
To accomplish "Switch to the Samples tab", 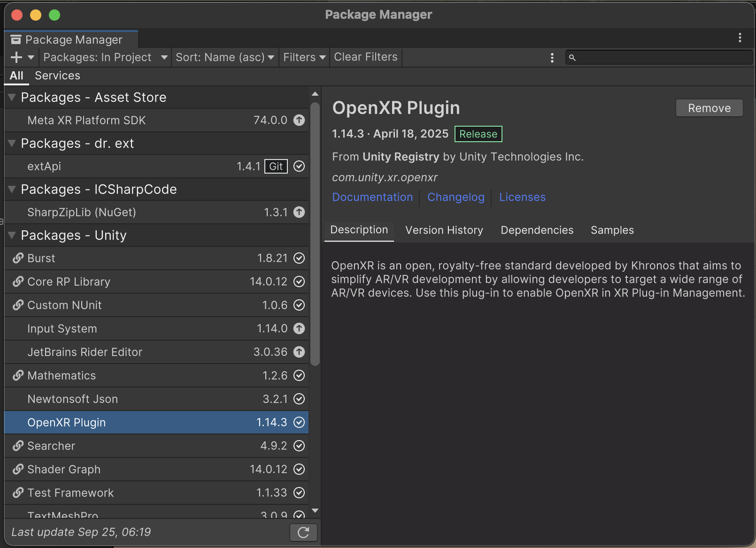I will click(x=612, y=230).
